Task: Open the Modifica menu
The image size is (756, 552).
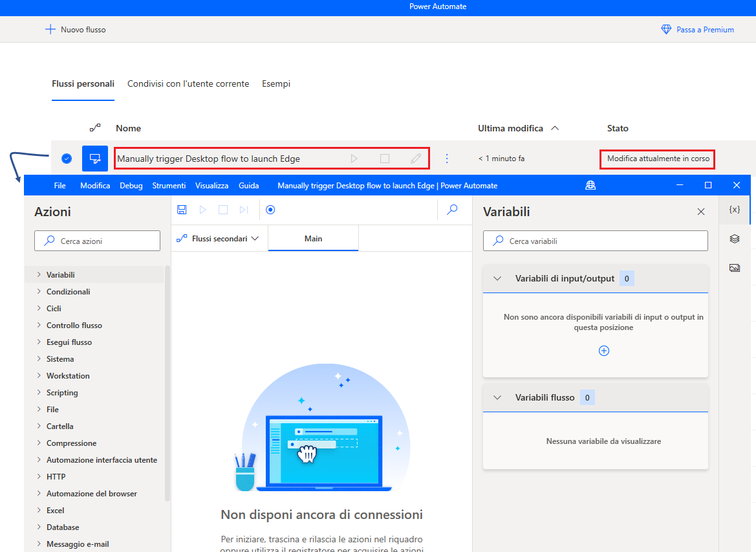Action: tap(95, 185)
